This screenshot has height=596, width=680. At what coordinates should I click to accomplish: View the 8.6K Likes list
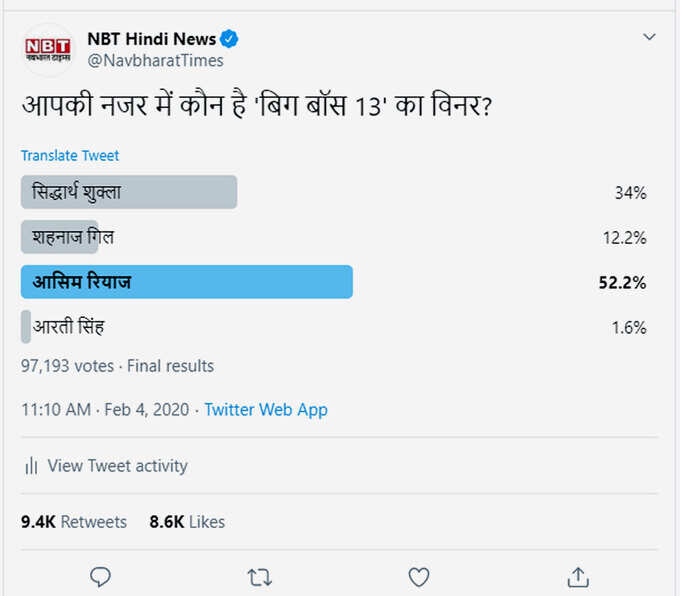tap(187, 522)
